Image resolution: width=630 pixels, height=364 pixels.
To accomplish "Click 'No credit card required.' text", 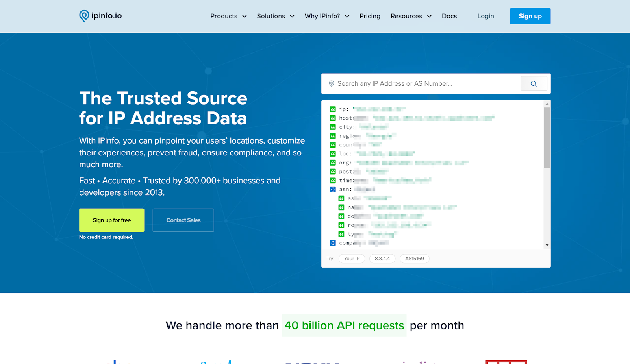I will click(x=106, y=237).
